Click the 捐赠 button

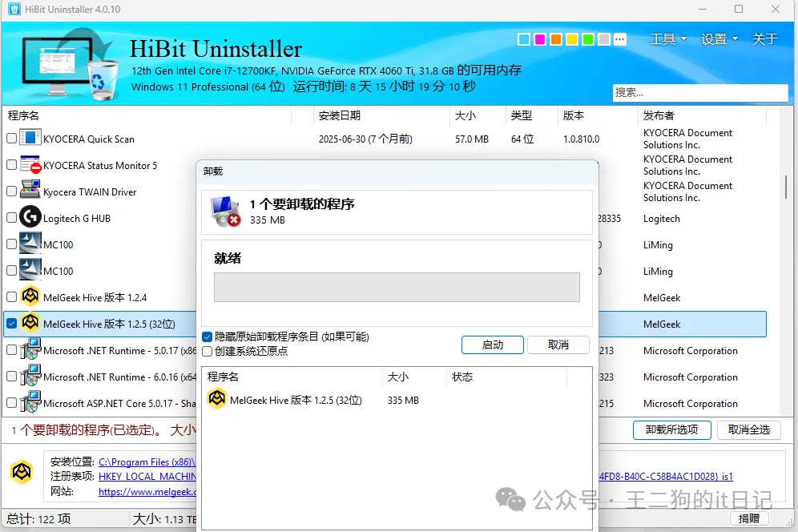[749, 518]
